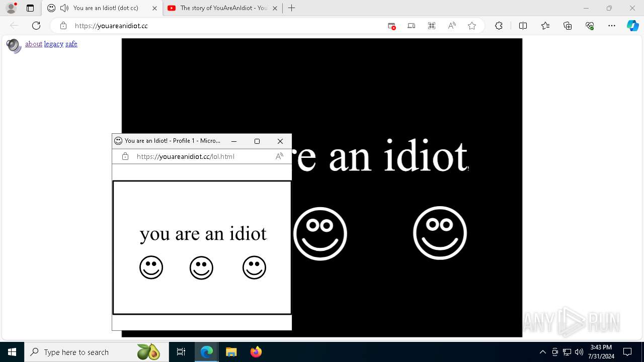Maximize the 'You are an Idiot!' popup window
644x362 pixels.
tap(257, 141)
